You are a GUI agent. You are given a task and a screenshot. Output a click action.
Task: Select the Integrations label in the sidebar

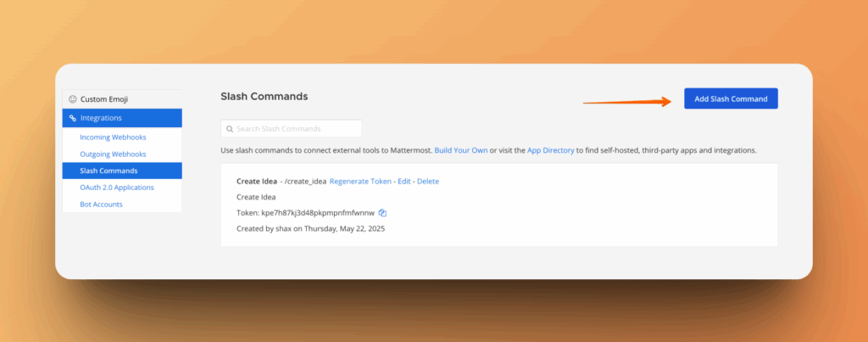(x=101, y=118)
